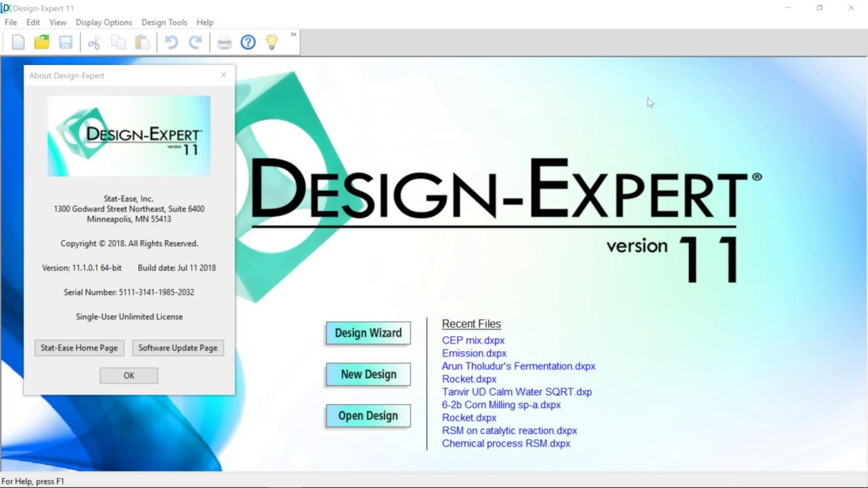Screen dimensions: 868x488
Task: Click OK in About Design-Expert dialog
Action: pos(129,375)
